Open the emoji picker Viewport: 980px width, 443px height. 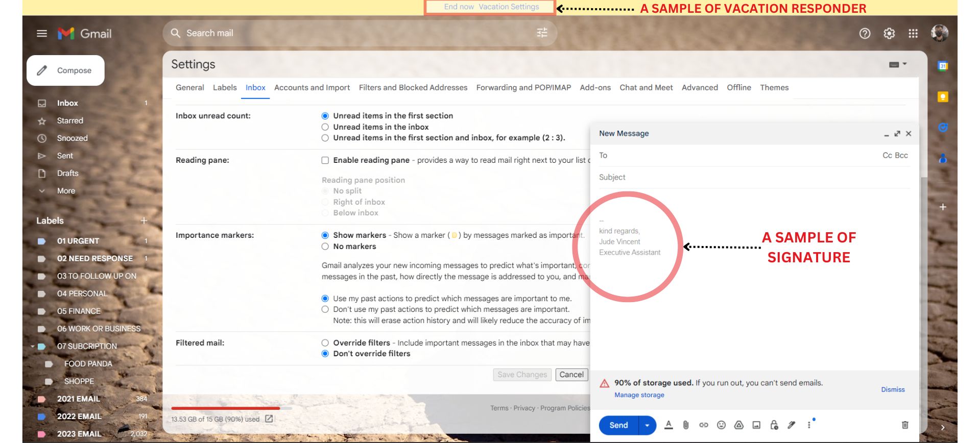point(721,425)
